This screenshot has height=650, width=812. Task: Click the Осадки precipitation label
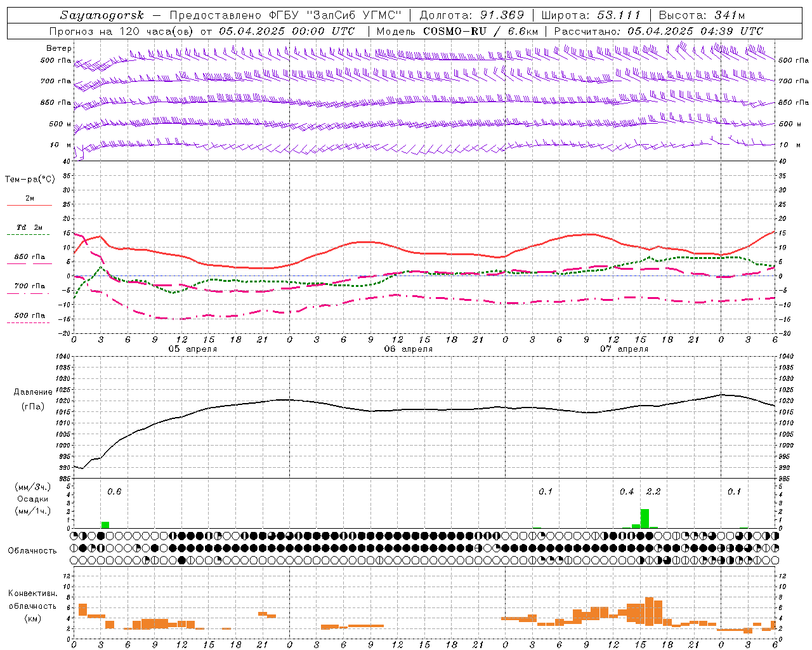(33, 499)
